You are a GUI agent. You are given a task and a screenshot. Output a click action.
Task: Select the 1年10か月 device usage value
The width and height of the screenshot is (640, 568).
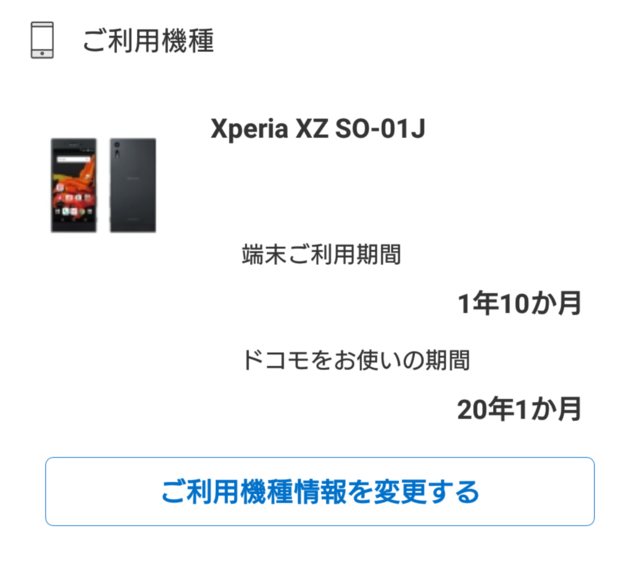point(519,304)
